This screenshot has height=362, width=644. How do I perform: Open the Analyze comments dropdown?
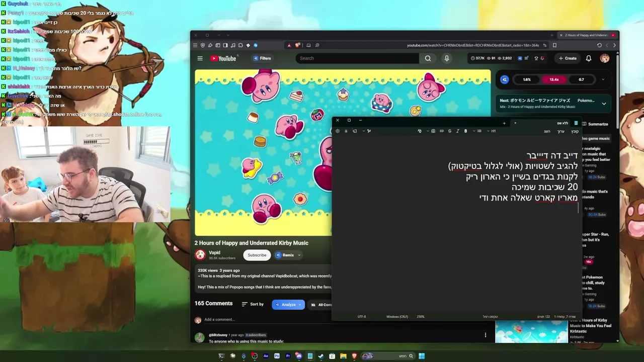pos(288,305)
